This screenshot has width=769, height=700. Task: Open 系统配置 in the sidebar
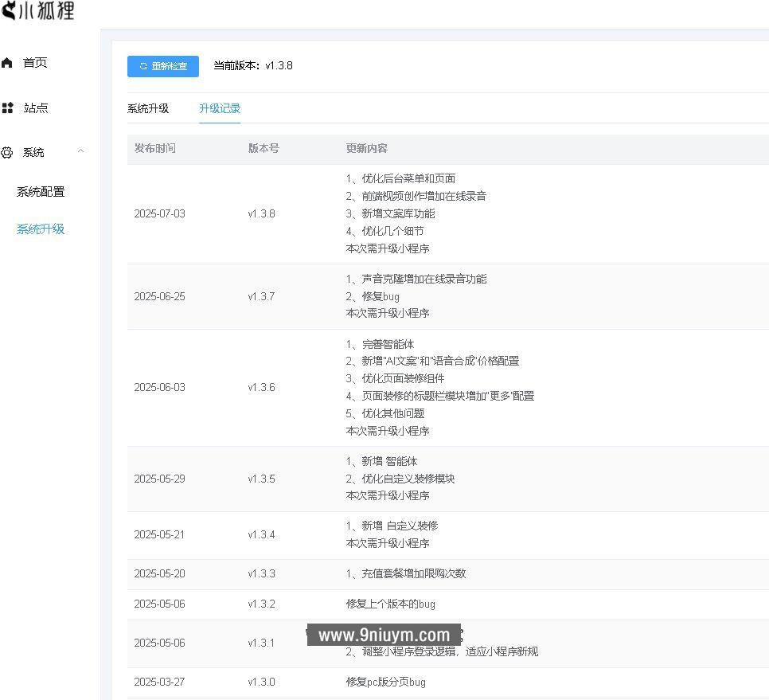point(41,191)
